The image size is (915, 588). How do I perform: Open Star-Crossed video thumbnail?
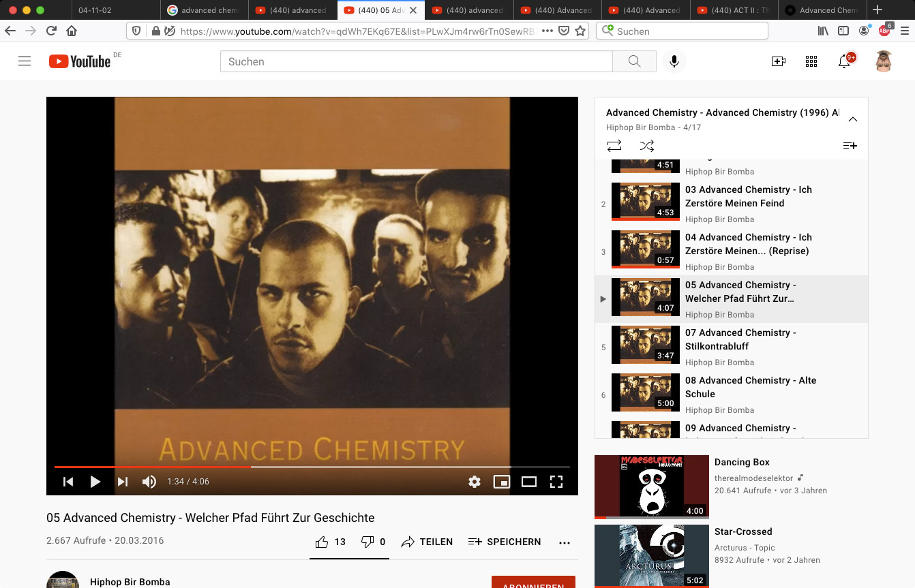coord(651,556)
